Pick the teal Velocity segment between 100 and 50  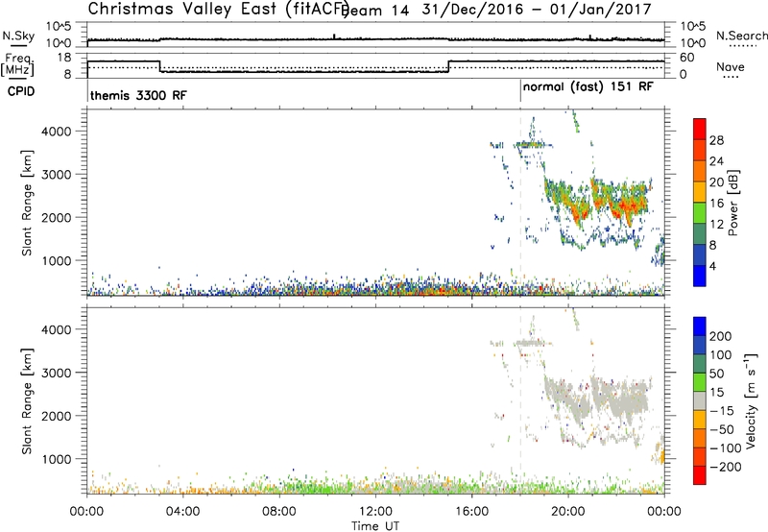tap(700, 364)
